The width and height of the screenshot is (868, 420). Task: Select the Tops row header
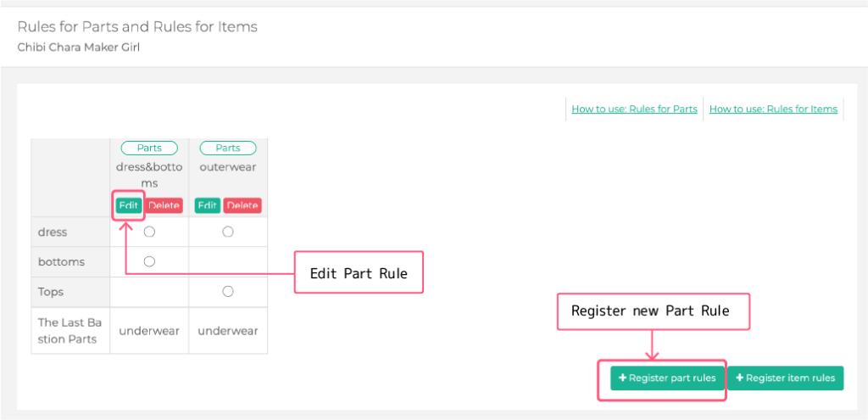[51, 292]
